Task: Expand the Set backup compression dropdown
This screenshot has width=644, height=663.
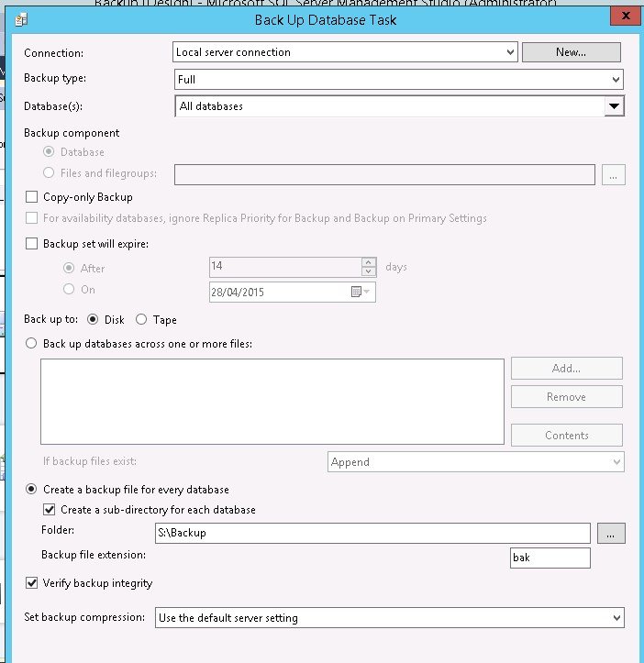Action: coord(616,618)
